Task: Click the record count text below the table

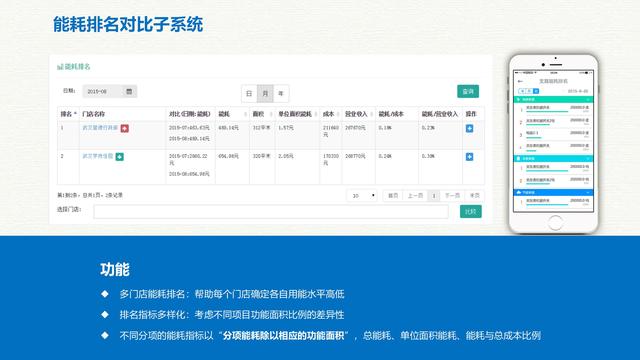Action: pos(90,196)
